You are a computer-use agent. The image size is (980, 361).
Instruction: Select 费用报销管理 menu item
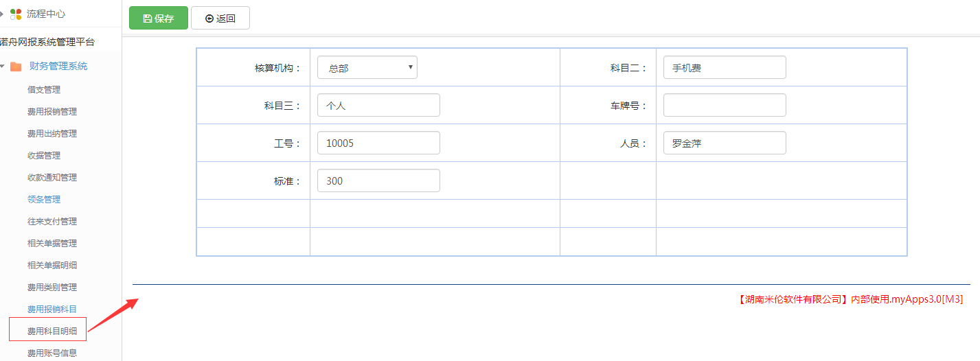pos(52,111)
